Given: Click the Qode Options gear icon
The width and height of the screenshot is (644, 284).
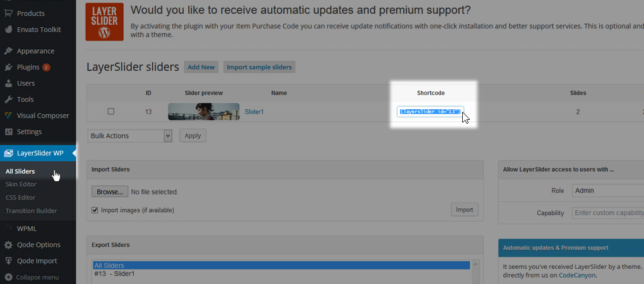Looking at the screenshot, I should tap(8, 245).
